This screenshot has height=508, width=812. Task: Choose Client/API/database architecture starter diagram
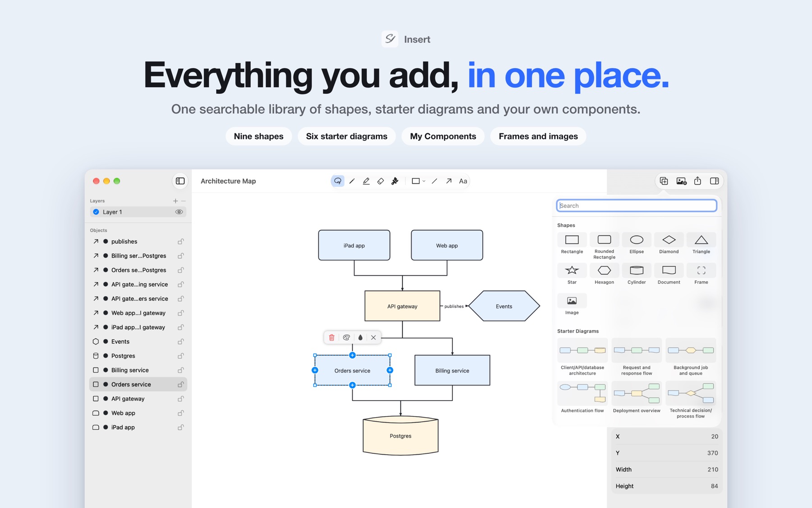click(582, 357)
